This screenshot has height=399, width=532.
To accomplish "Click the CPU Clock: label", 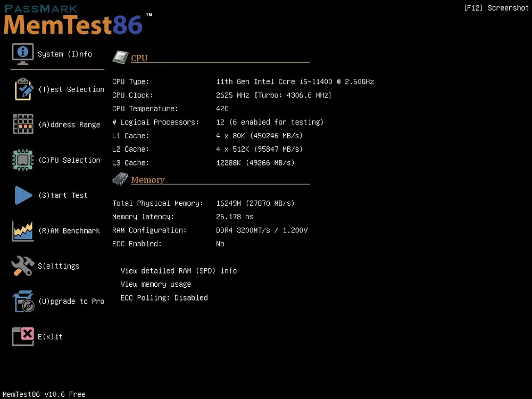I will point(132,95).
